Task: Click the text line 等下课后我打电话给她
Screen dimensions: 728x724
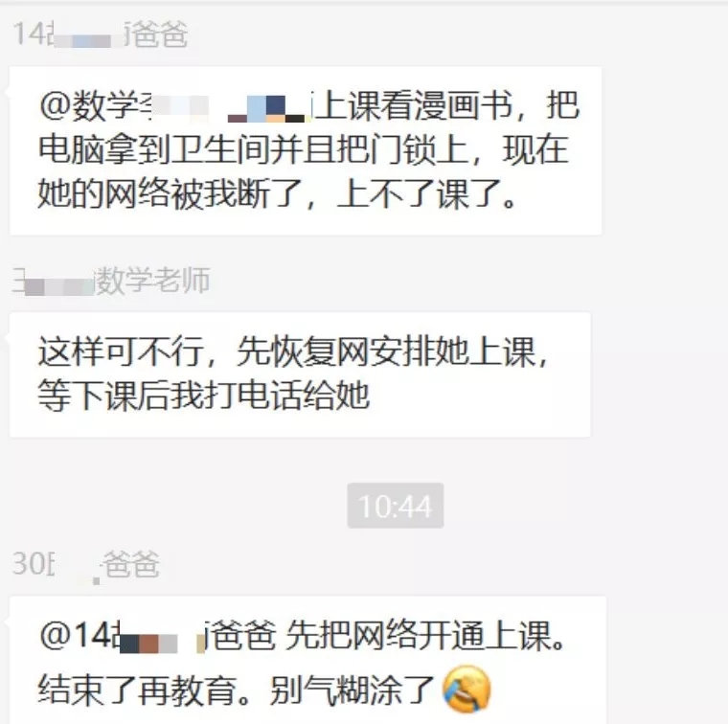Action: coord(204,396)
